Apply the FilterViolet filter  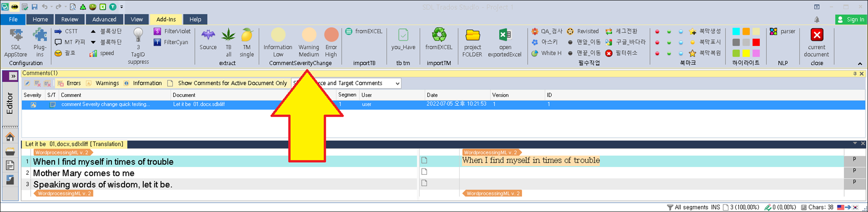172,31
